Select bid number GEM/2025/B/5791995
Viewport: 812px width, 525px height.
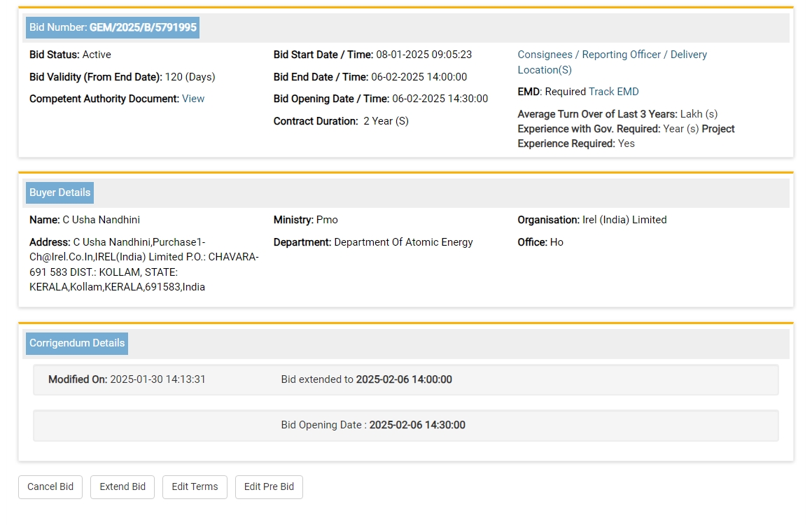[x=143, y=27]
